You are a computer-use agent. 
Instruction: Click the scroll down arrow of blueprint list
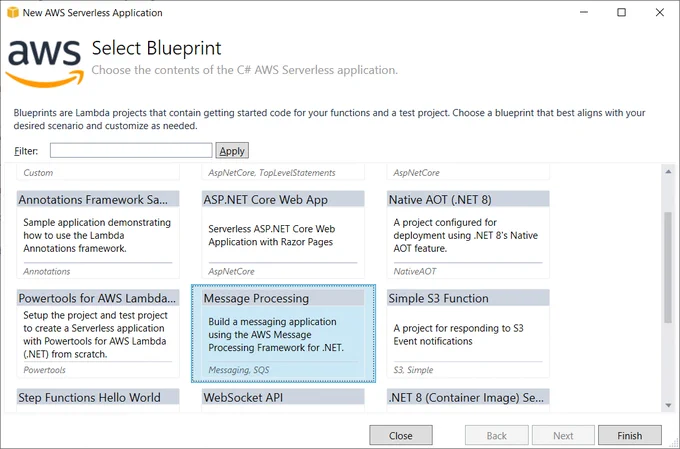click(x=668, y=405)
